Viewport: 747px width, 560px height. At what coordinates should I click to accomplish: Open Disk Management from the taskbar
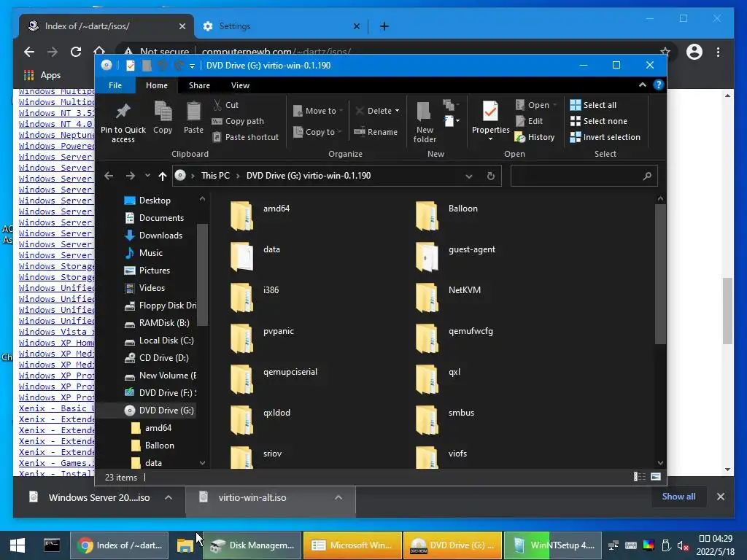tap(252, 545)
